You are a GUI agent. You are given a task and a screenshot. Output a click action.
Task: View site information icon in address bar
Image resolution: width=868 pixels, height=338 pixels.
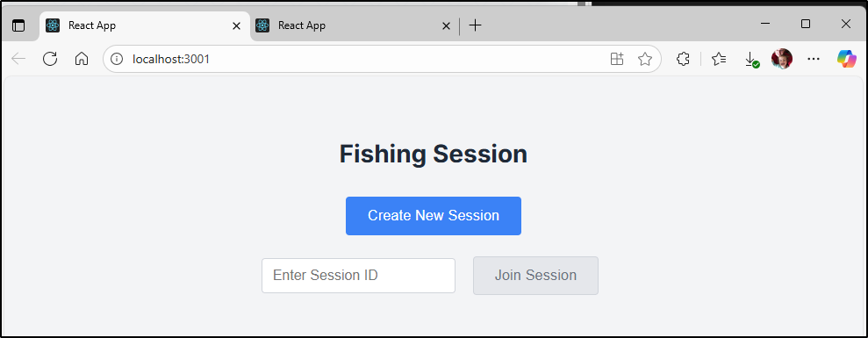click(x=117, y=59)
